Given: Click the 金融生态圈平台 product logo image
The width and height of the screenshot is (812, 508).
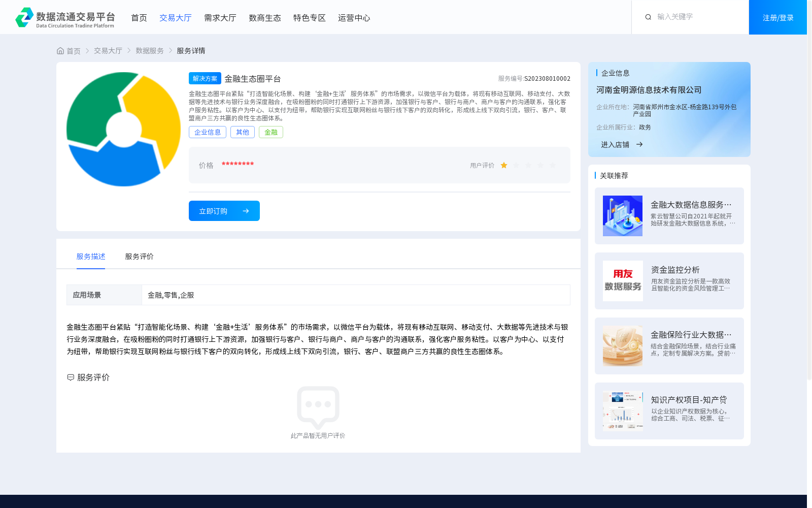Looking at the screenshot, I should click(123, 129).
